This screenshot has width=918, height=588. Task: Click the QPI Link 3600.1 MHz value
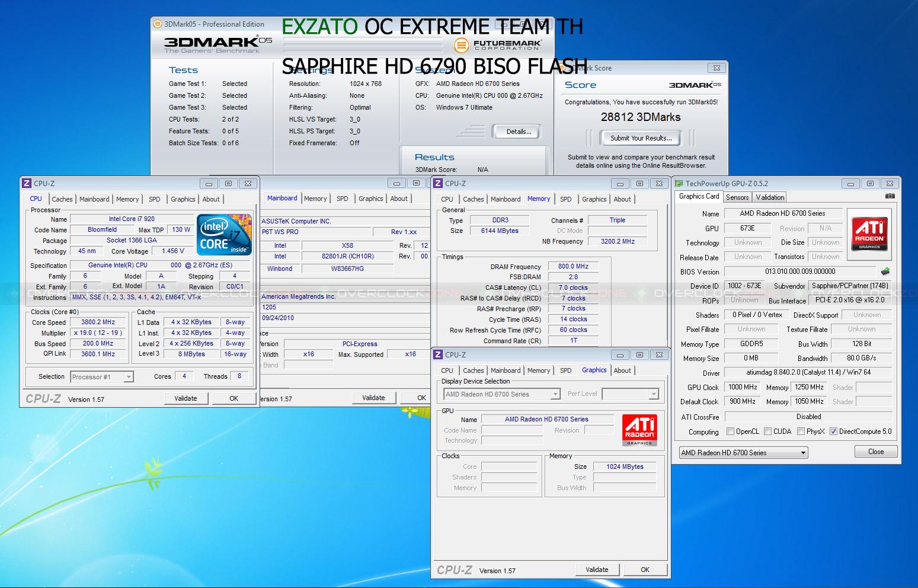click(98, 354)
